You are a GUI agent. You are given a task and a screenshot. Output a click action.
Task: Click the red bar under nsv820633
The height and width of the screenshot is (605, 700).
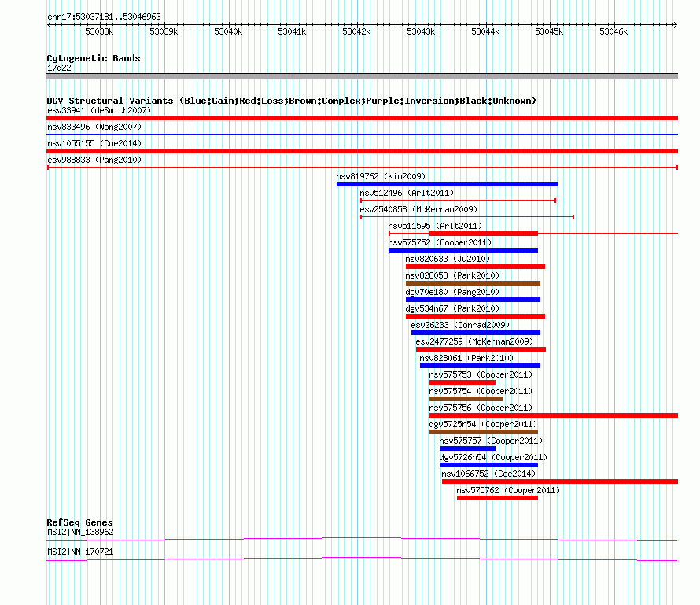pyautogui.click(x=475, y=267)
